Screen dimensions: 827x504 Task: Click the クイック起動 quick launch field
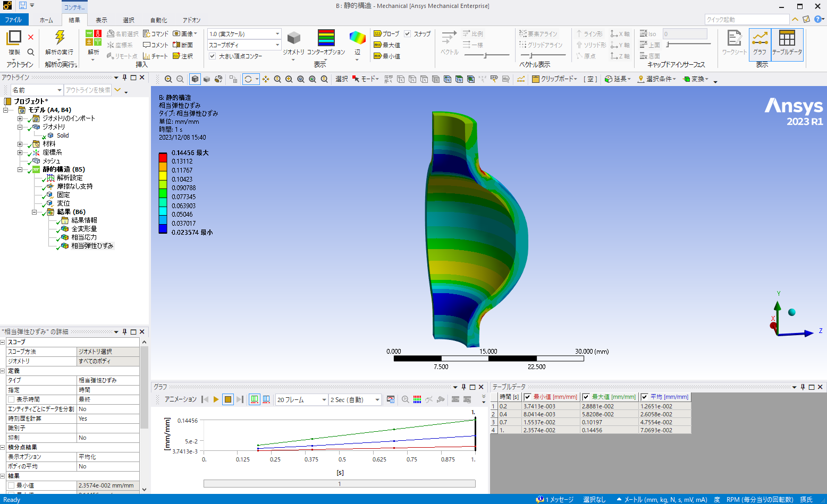[747, 20]
